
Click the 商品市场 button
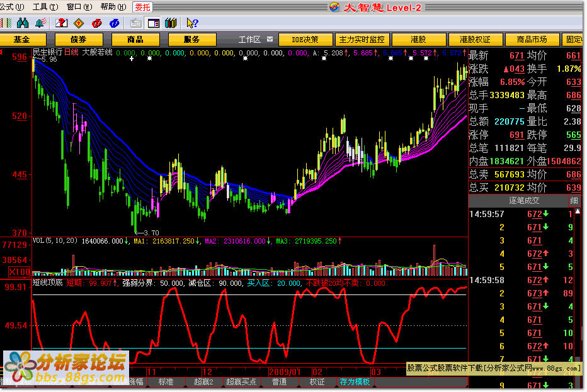(x=532, y=39)
